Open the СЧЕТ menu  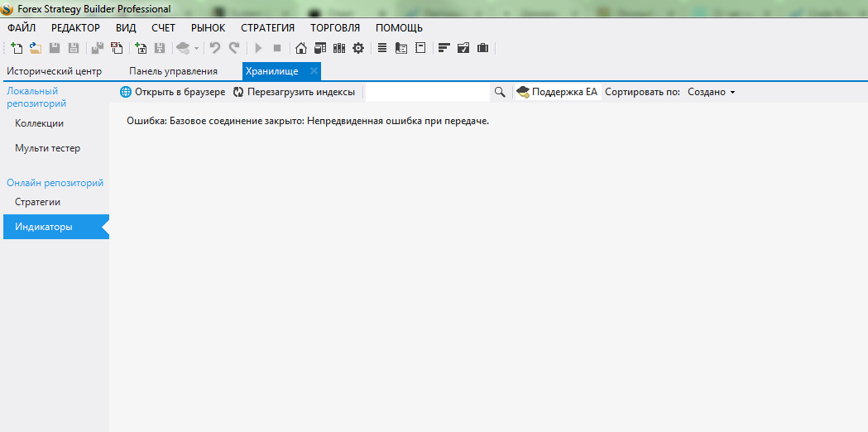[163, 27]
